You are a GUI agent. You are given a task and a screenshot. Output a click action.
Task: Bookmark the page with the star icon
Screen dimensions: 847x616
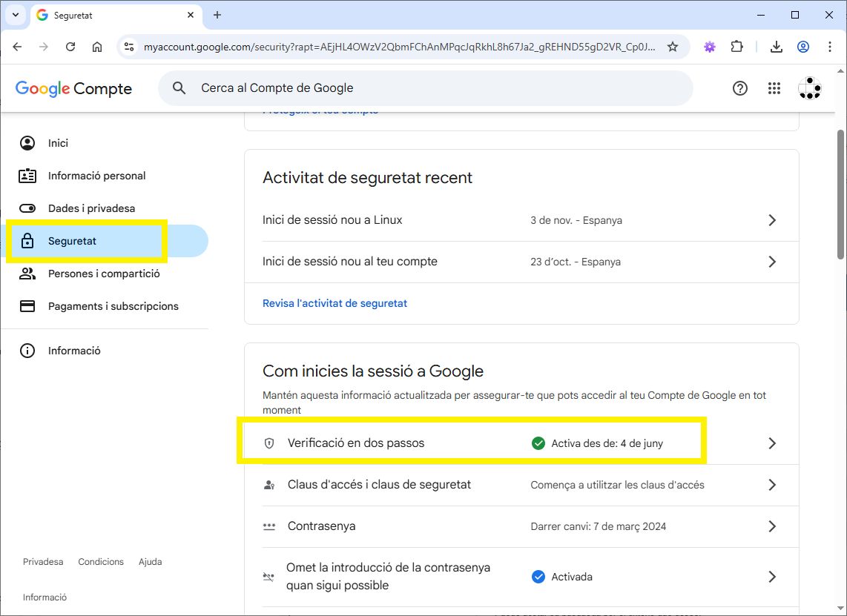coord(673,46)
